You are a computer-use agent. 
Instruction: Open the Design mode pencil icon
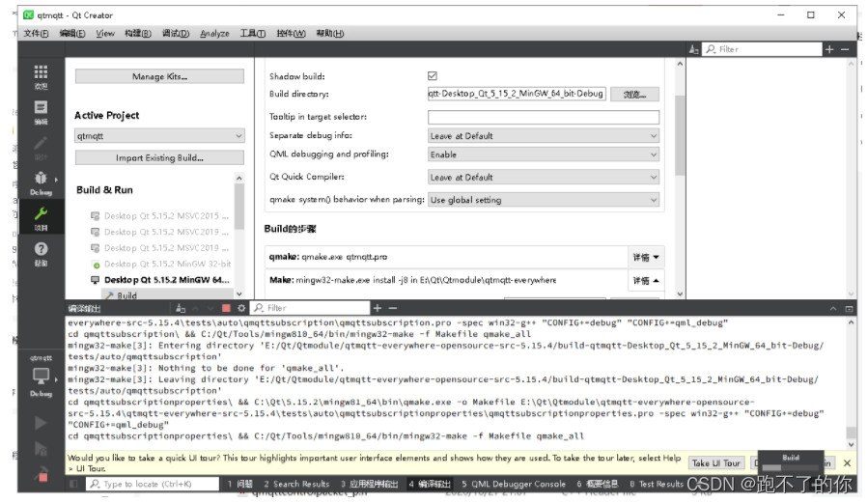coord(41,147)
